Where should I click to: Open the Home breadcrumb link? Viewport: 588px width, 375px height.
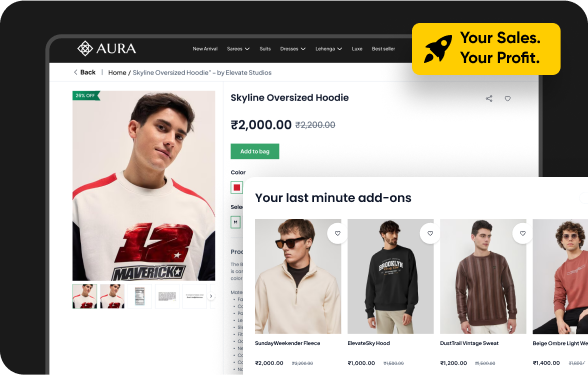pos(117,72)
